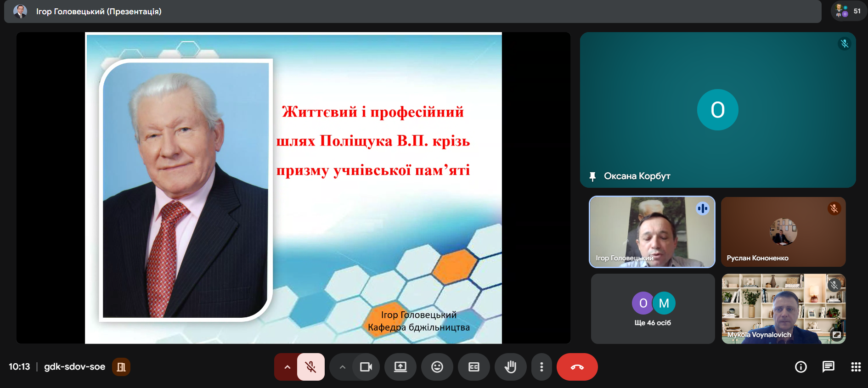Click the muted mic icon on Оксана Корбут's tile
Viewport: 868px width, 388px height.
(x=845, y=44)
